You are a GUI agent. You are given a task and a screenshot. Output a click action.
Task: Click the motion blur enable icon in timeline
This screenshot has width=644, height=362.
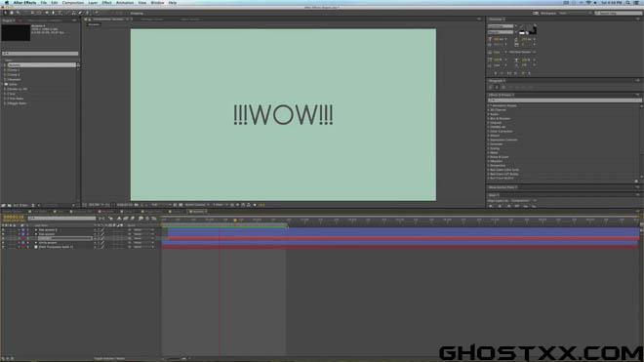pos(133,219)
